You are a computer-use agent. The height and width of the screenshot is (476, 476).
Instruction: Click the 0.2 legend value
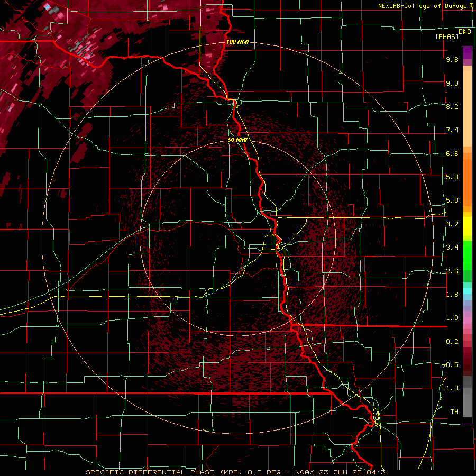pyautogui.click(x=452, y=342)
